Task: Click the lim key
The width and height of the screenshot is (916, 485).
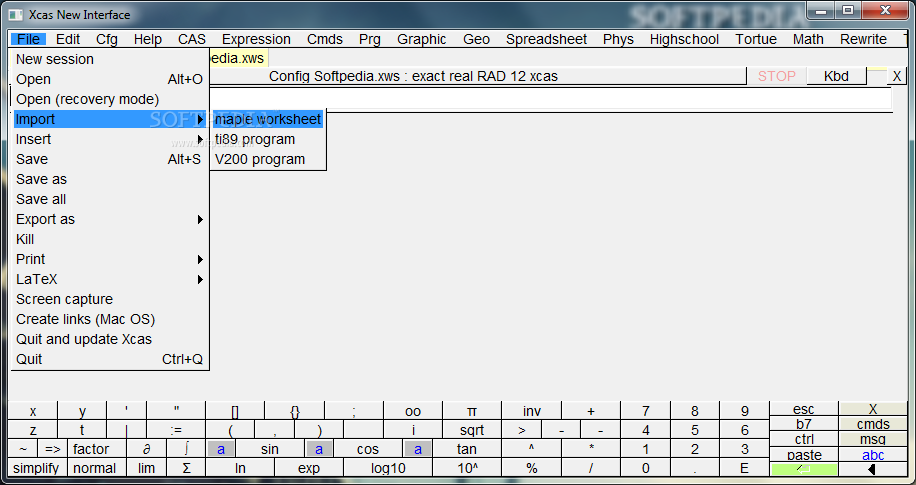Action: tap(146, 468)
